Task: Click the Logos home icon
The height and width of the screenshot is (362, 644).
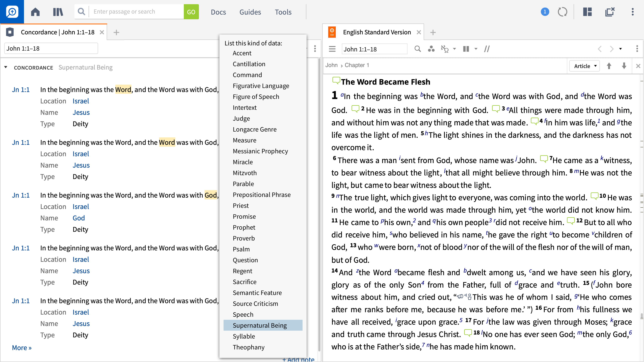Action: tap(35, 12)
